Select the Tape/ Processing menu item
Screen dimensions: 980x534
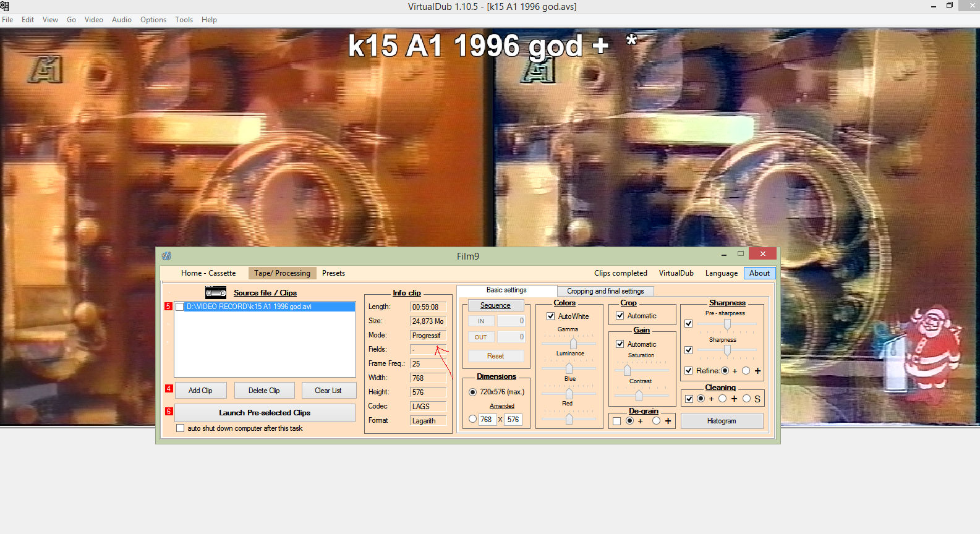point(282,273)
